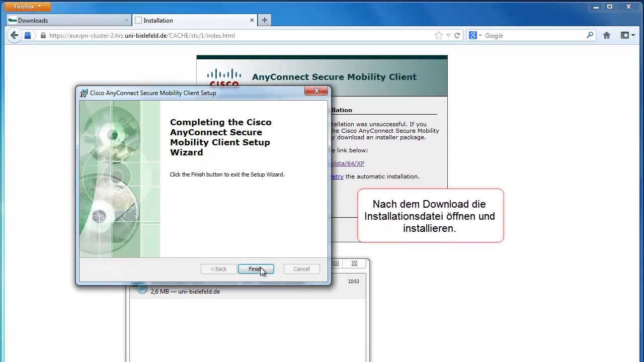Click the setup installer icon in title bar
The height and width of the screenshot is (362, 644).
(x=84, y=93)
